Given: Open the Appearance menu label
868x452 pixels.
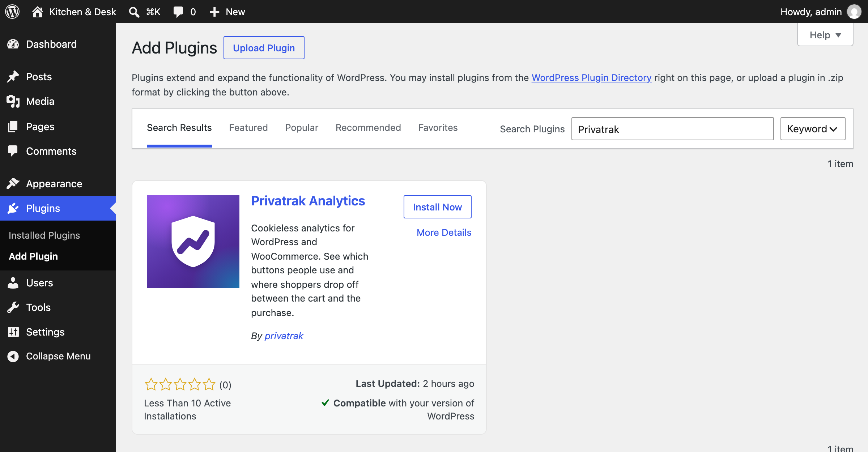Looking at the screenshot, I should 54,184.
